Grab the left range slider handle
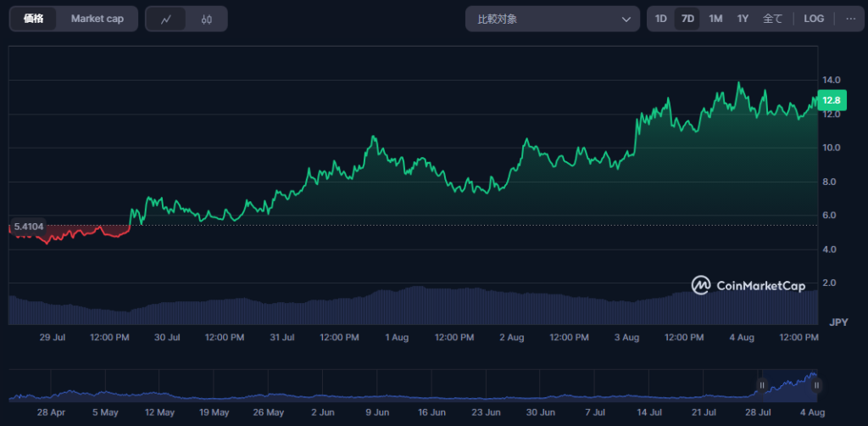 [x=762, y=385]
